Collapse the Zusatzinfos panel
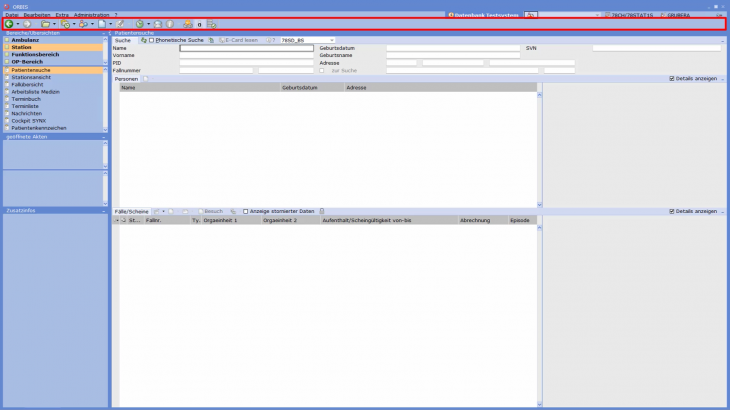Image resolution: width=730 pixels, height=410 pixels. click(x=105, y=211)
